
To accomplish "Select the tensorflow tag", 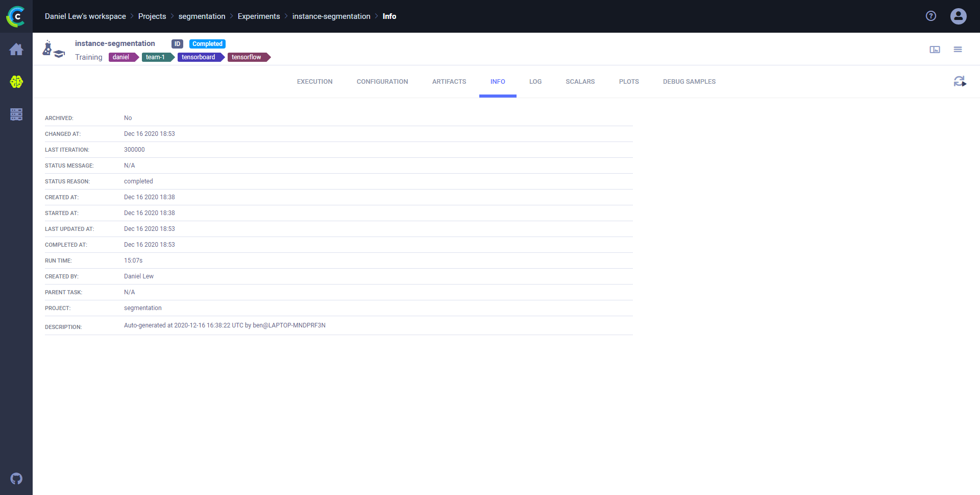I will [x=249, y=57].
